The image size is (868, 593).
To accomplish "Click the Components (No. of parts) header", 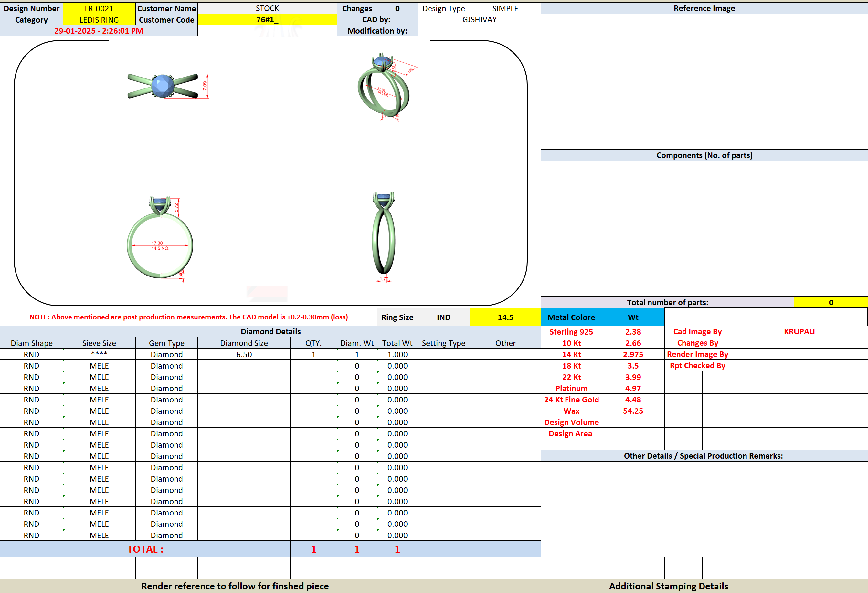I will [704, 155].
